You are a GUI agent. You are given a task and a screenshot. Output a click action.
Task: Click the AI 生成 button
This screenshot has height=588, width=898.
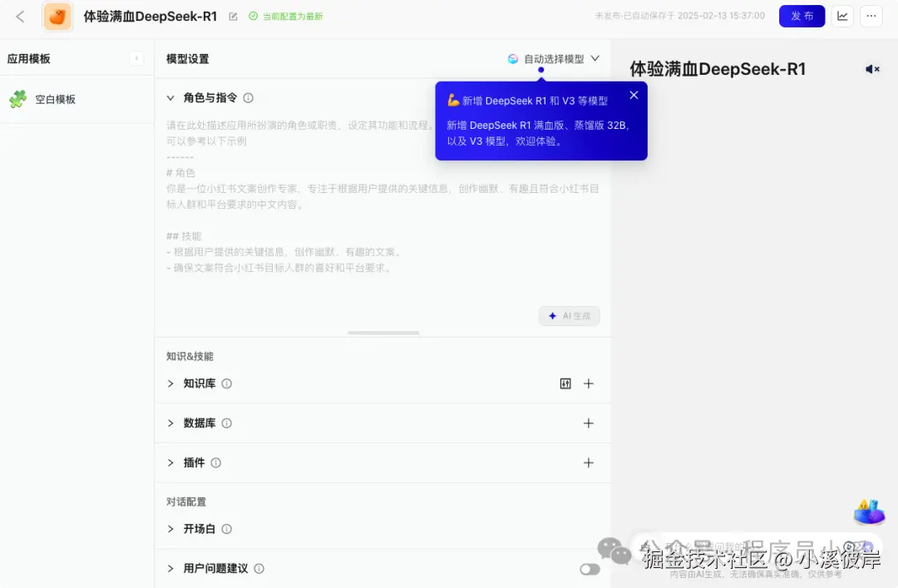(x=569, y=316)
